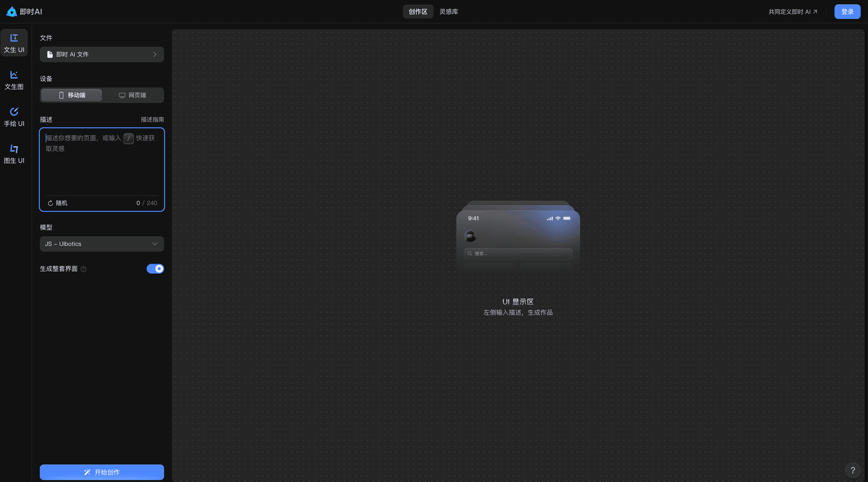Screen dimensions: 868x482
Task: Open the JS – UIbotics model dropdown
Action: (x=102, y=244)
